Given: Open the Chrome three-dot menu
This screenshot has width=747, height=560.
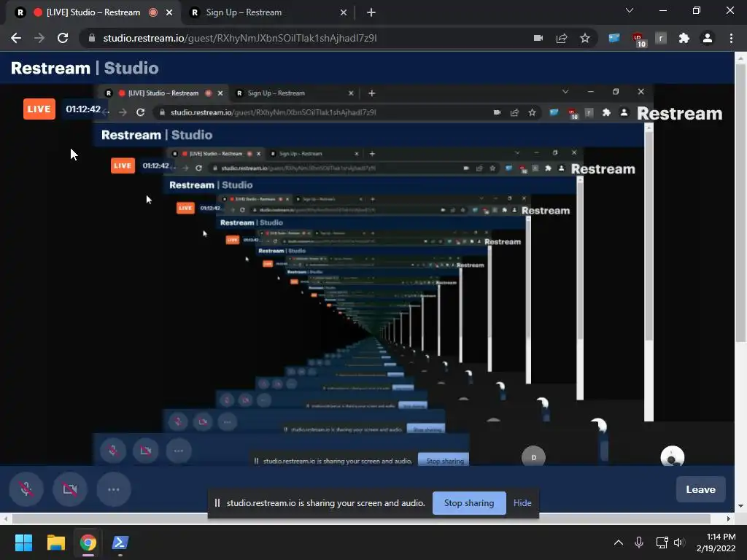Looking at the screenshot, I should click(x=731, y=38).
